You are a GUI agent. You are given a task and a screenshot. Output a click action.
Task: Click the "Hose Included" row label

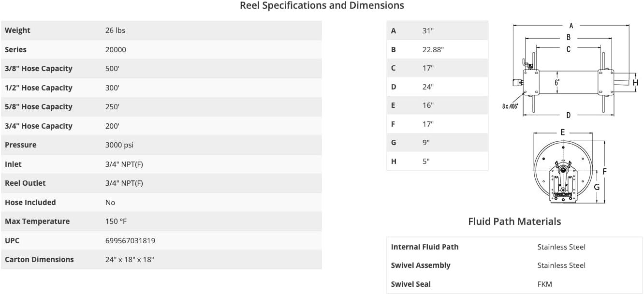(30, 202)
